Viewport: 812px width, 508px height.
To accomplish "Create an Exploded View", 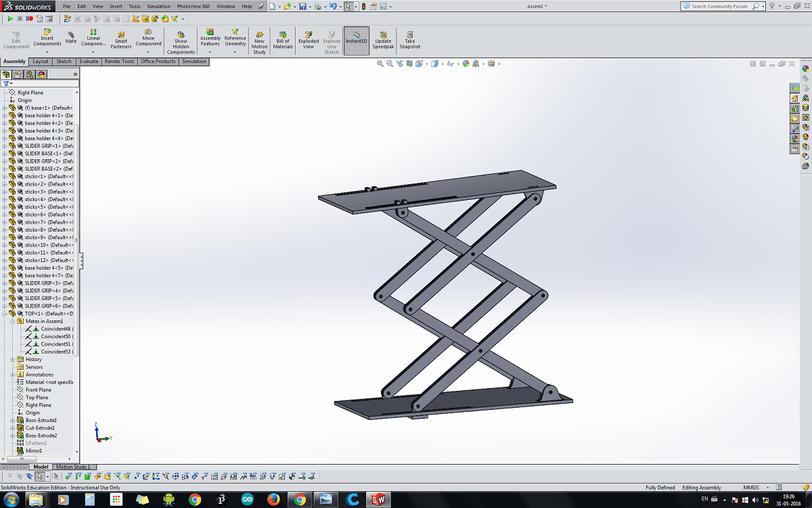I will coord(309,40).
